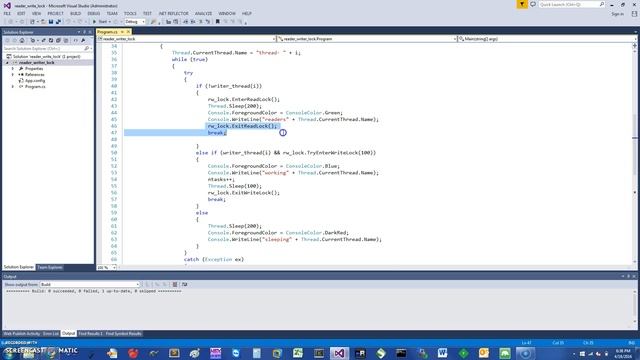
Task: Click the Outlook taskbar icon
Action: [x=484, y=353]
